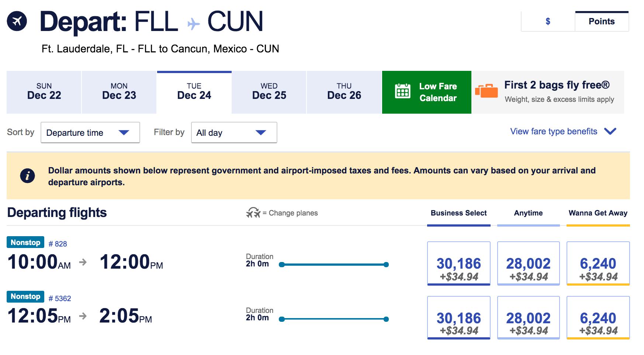
Task: Click the calendar icon in Low Fare Calendar
Action: [x=402, y=91]
